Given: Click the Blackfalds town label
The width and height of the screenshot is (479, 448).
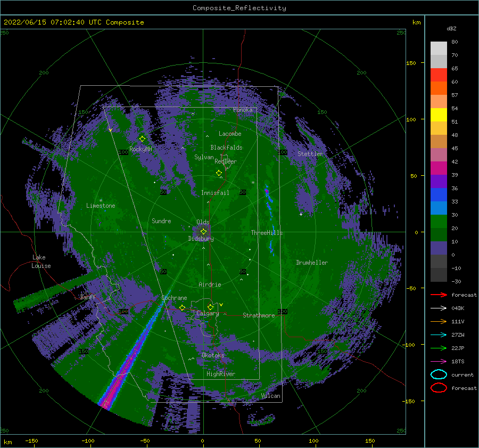Looking at the screenshot, I should (x=226, y=148).
